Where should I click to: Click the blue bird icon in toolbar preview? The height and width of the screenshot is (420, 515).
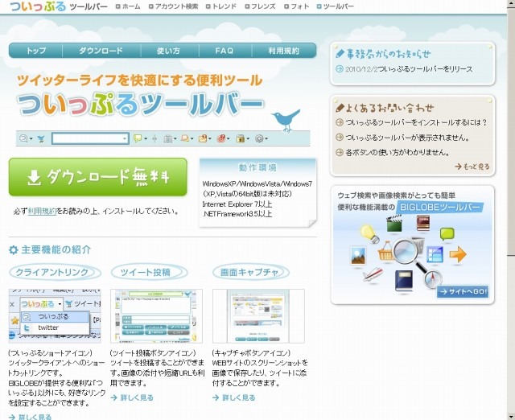pos(41,139)
